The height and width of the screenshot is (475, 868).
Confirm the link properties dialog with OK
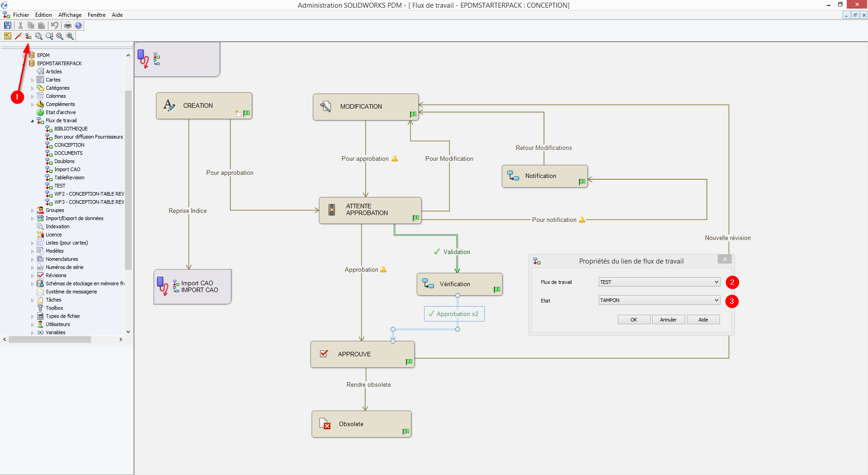tap(634, 320)
